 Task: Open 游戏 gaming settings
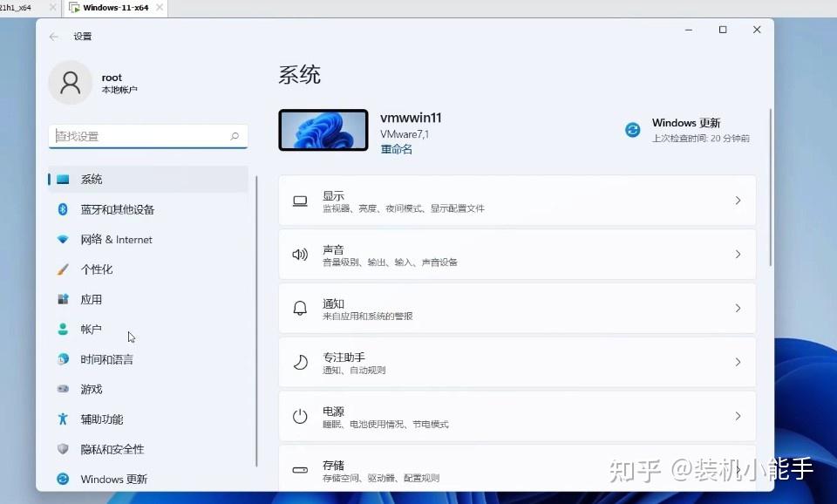point(90,389)
